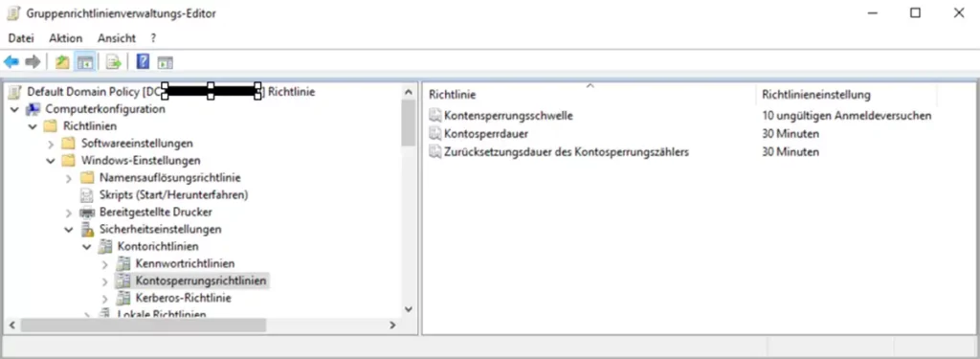The width and height of the screenshot is (980, 359).
Task: Click the Export list toolbar icon
Action: tap(113, 62)
